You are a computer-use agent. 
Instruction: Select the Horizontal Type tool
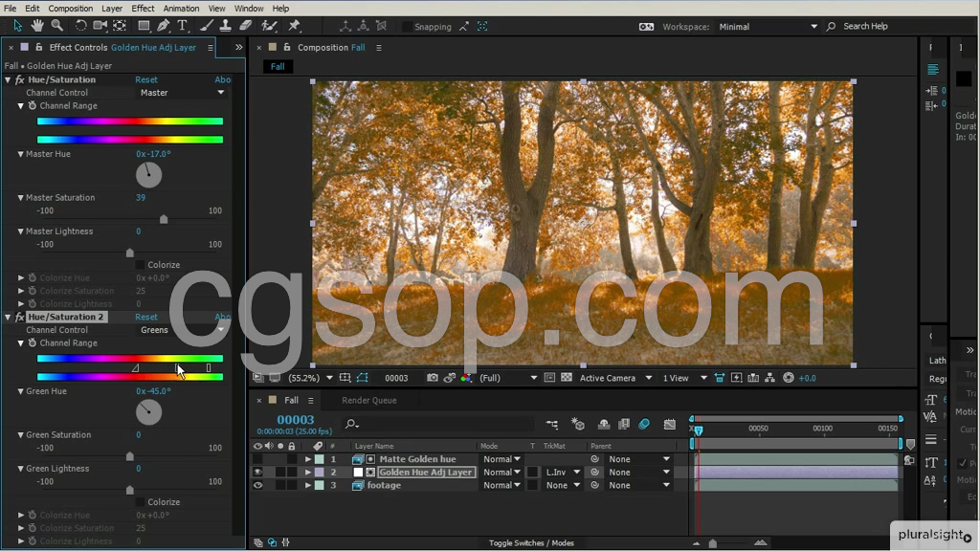pyautogui.click(x=183, y=26)
